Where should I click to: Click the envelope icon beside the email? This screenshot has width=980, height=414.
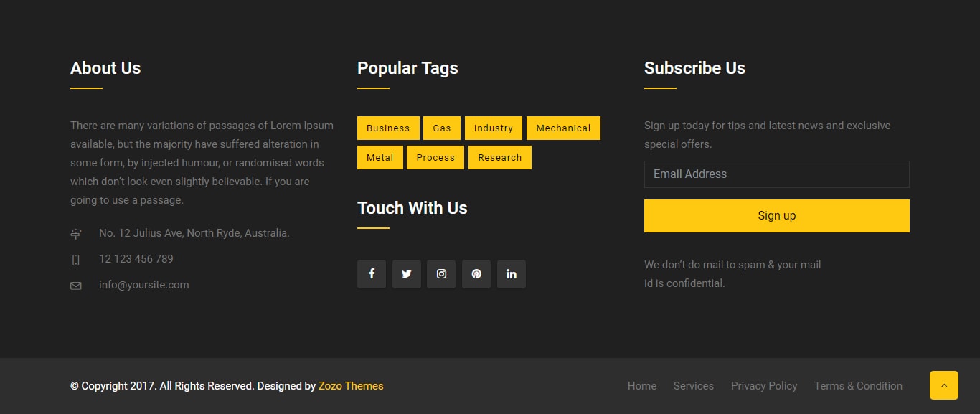pos(75,286)
